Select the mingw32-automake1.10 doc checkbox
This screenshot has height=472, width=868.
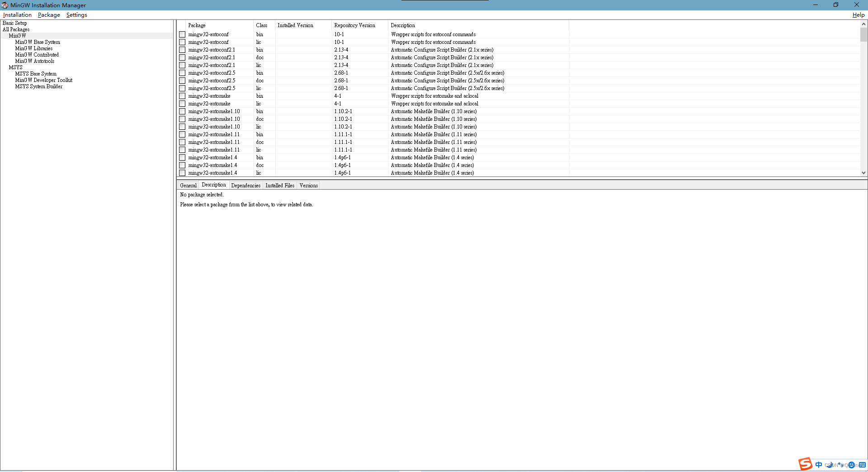[x=182, y=119]
